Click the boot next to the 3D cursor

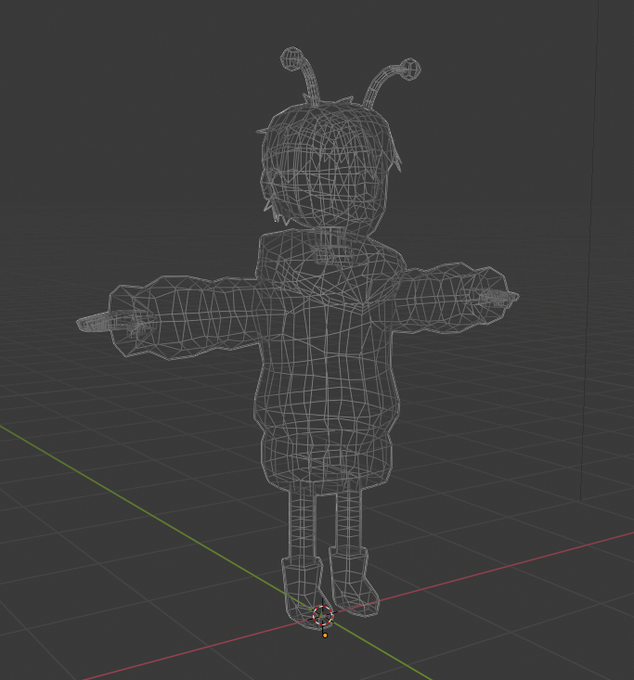coord(306,592)
